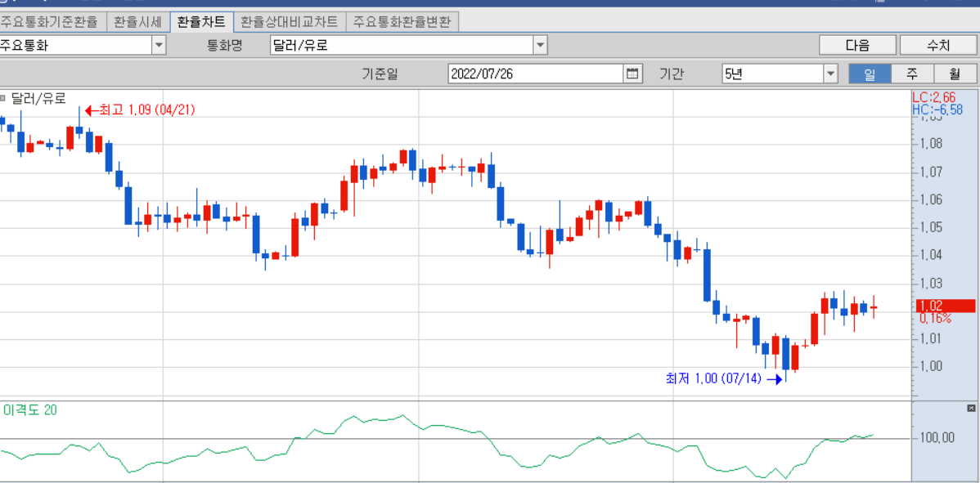Image resolution: width=980 pixels, height=483 pixels.
Task: Click the red current price 1.02 tag
Action: pyautogui.click(x=944, y=306)
